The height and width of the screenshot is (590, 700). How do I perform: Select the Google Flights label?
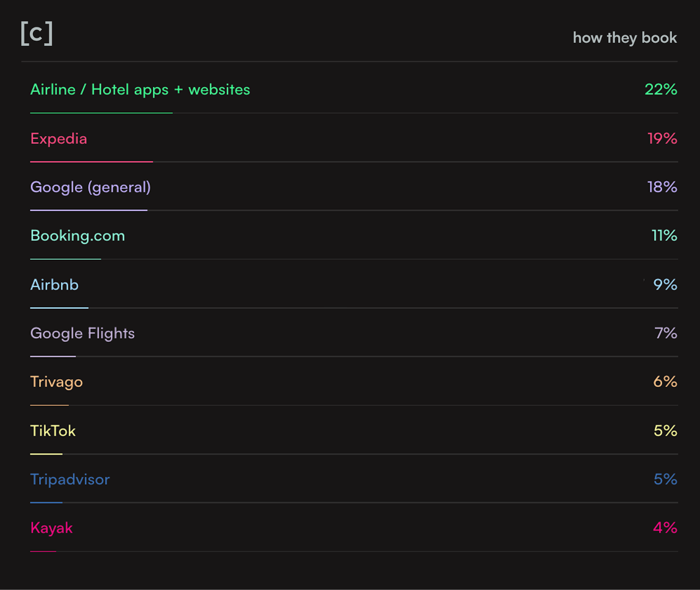tap(82, 333)
